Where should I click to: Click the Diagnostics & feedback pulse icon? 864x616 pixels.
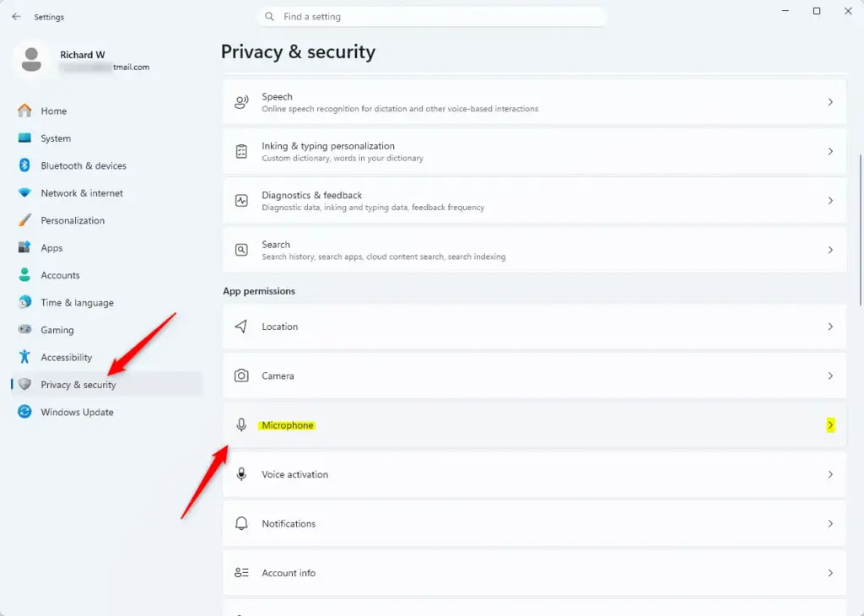[x=241, y=201]
